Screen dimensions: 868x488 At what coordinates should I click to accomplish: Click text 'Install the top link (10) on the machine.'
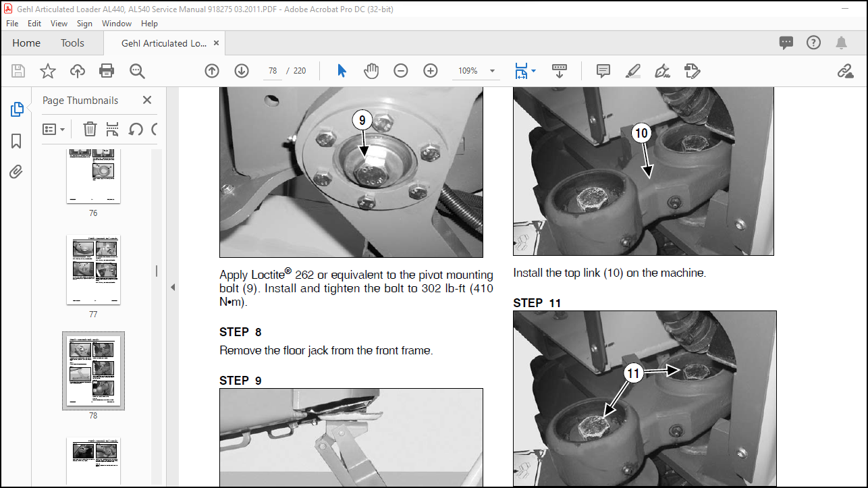(609, 273)
